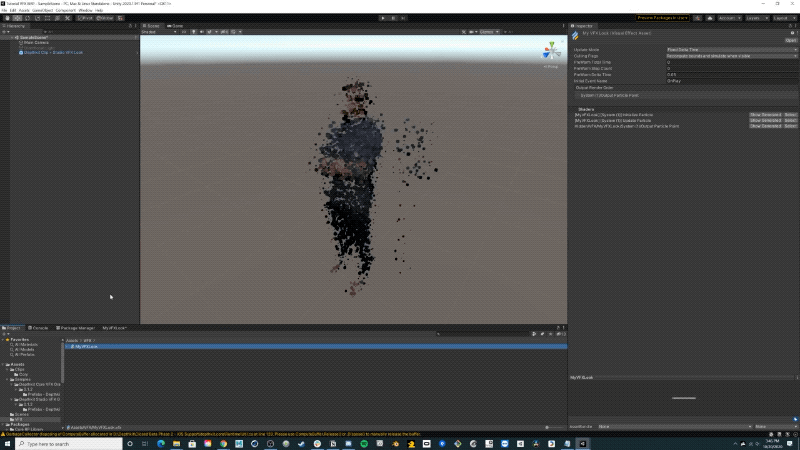Click the asset label tag icon
This screenshot has height=450, width=800.
pyautogui.click(x=795, y=419)
